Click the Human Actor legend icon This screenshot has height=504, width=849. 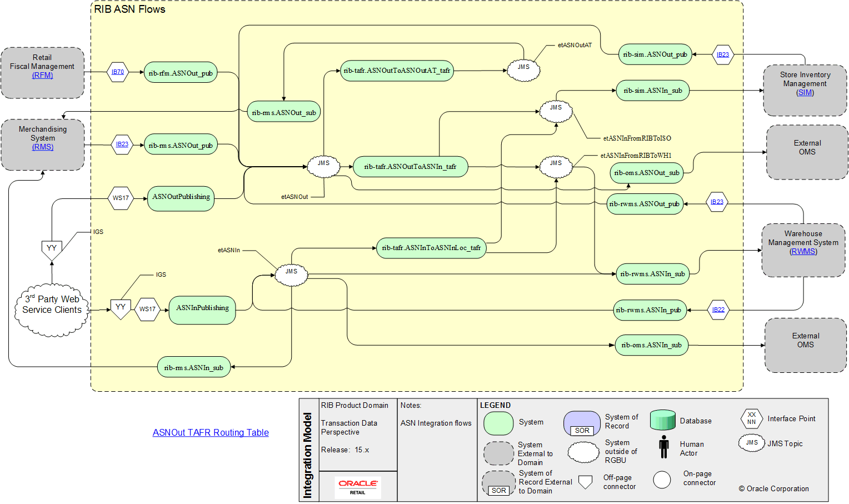pyautogui.click(x=664, y=447)
